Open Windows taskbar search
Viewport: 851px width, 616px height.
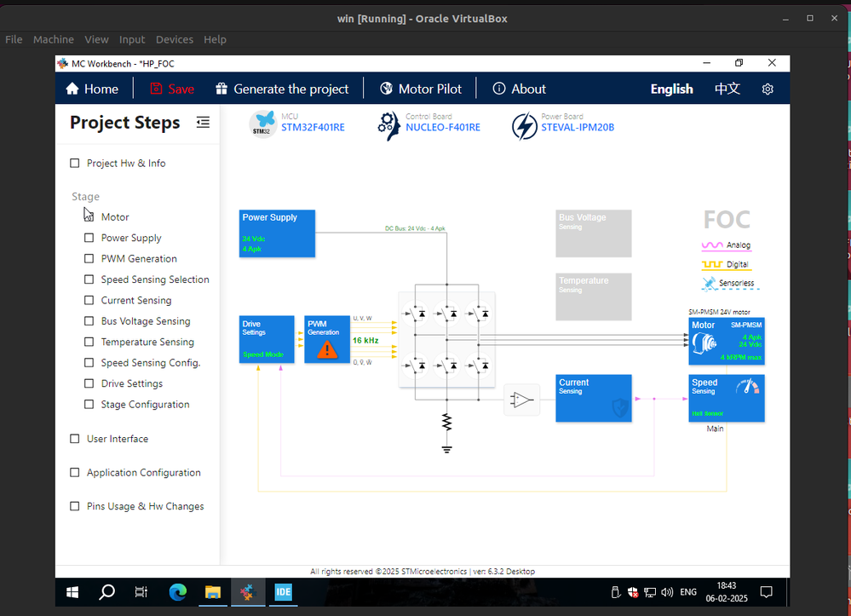pyautogui.click(x=107, y=592)
